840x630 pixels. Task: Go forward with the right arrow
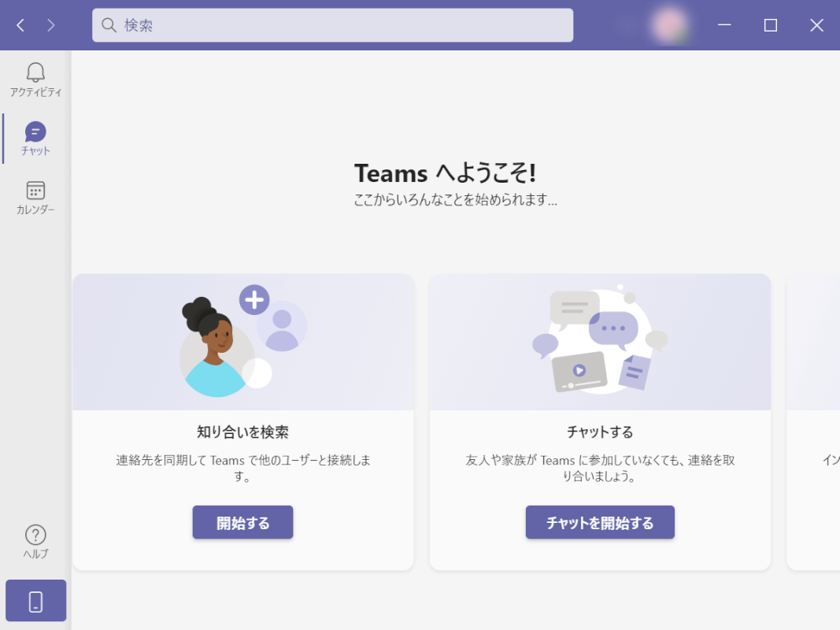pos(51,25)
